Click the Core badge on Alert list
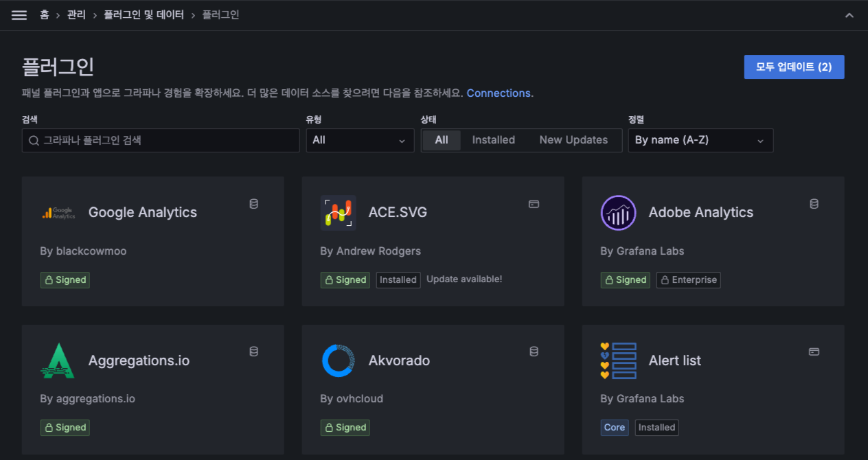This screenshot has width=868, height=460. pyautogui.click(x=615, y=428)
